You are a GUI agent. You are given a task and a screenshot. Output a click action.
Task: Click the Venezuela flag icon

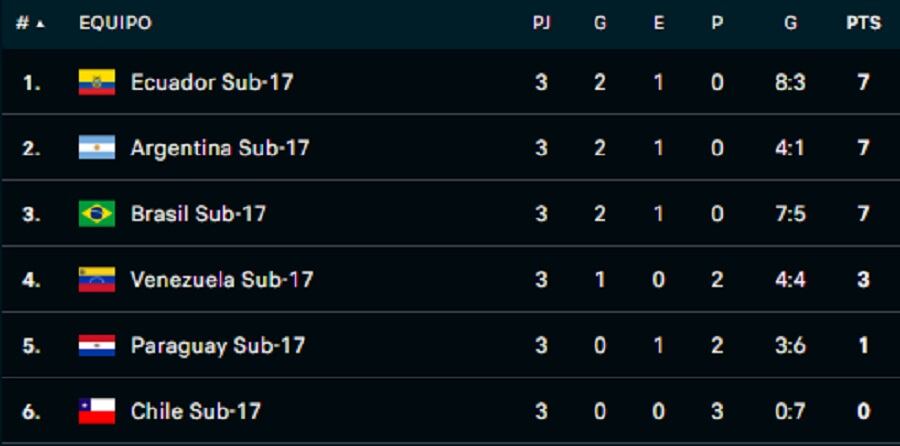(x=96, y=280)
